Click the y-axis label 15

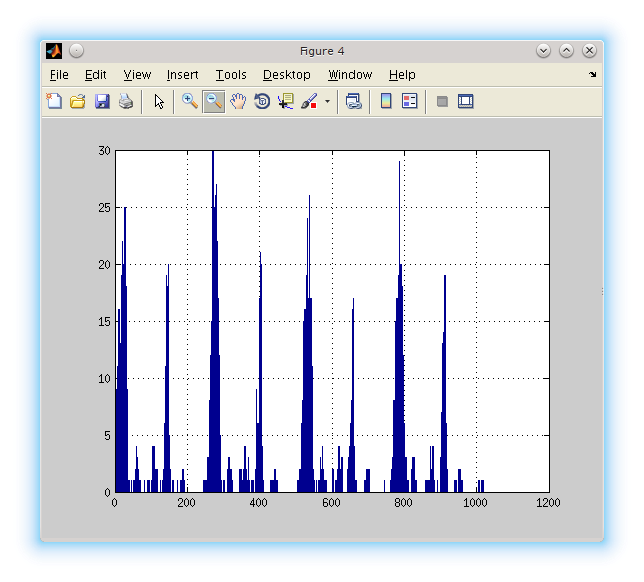[x=104, y=322]
